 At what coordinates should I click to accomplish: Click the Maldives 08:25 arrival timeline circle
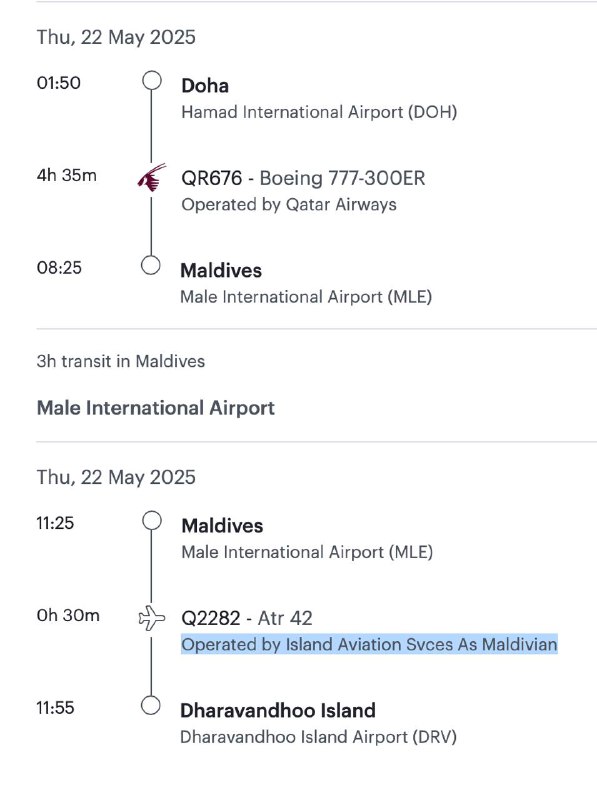[151, 265]
